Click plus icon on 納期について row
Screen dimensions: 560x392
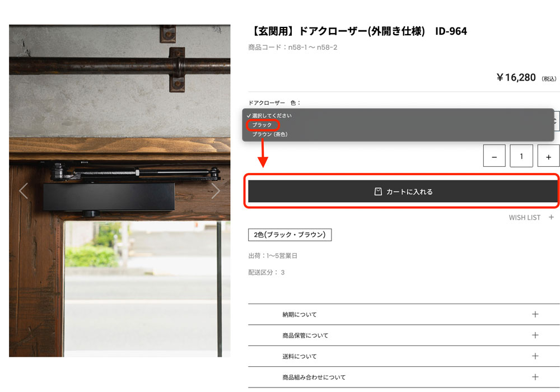pyautogui.click(x=535, y=314)
